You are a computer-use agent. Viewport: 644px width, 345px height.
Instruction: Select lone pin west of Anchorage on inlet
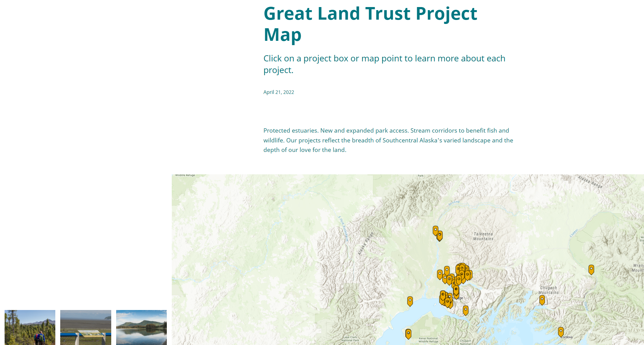[410, 301]
